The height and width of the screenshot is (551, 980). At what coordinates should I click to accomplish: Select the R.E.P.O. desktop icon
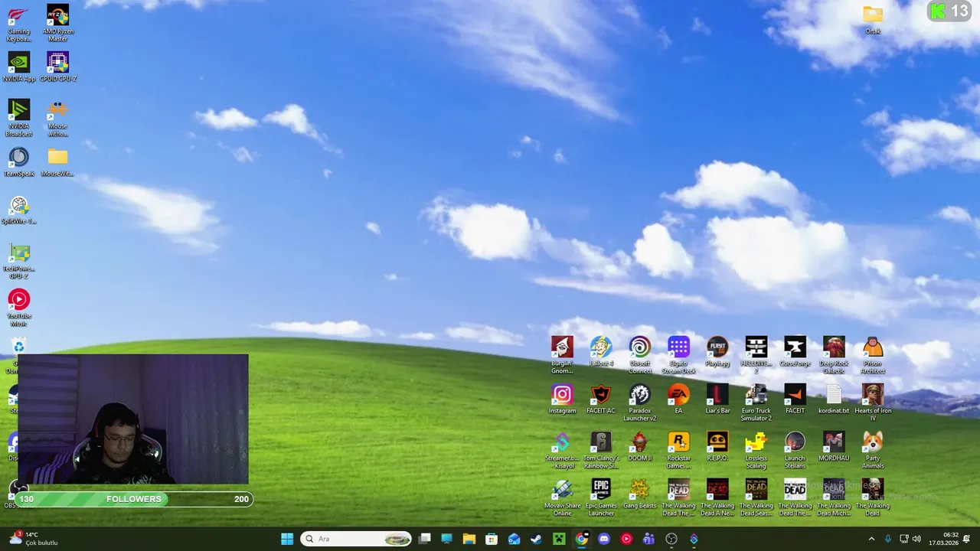tap(717, 447)
